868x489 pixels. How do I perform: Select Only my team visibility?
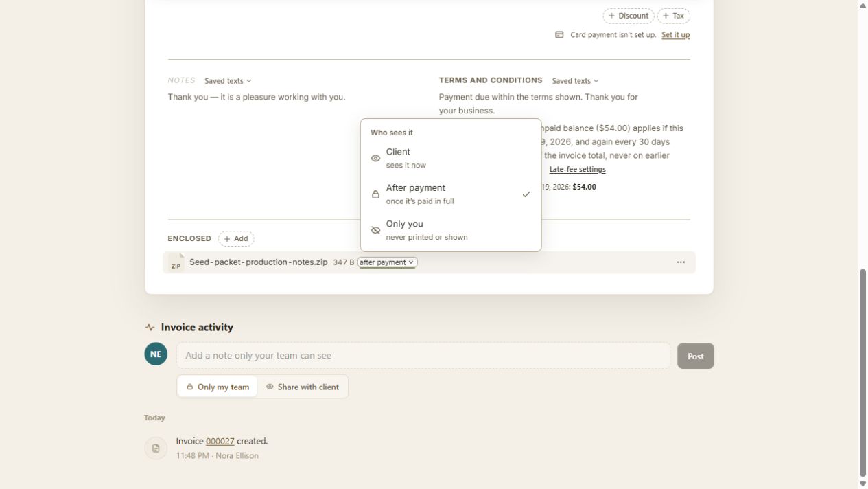click(x=218, y=387)
